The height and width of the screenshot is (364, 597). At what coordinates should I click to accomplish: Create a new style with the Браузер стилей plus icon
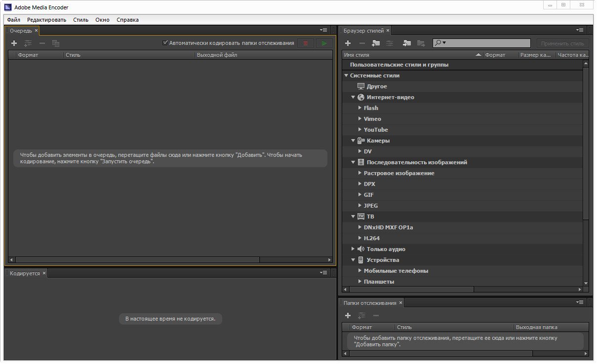pos(348,43)
